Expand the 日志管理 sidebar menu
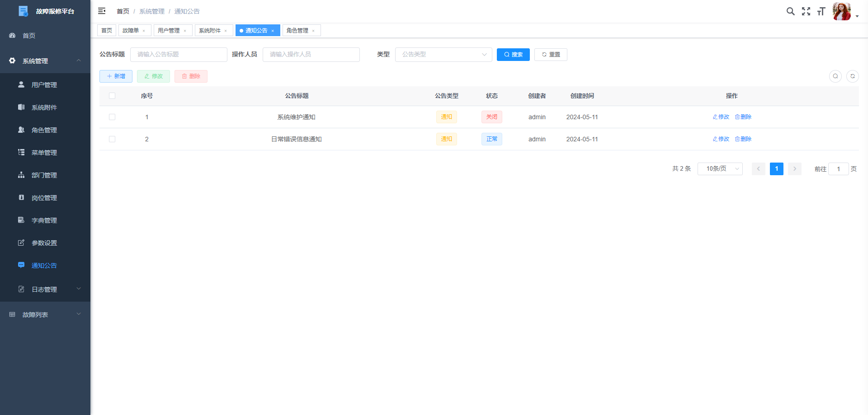868x415 pixels. (44, 289)
